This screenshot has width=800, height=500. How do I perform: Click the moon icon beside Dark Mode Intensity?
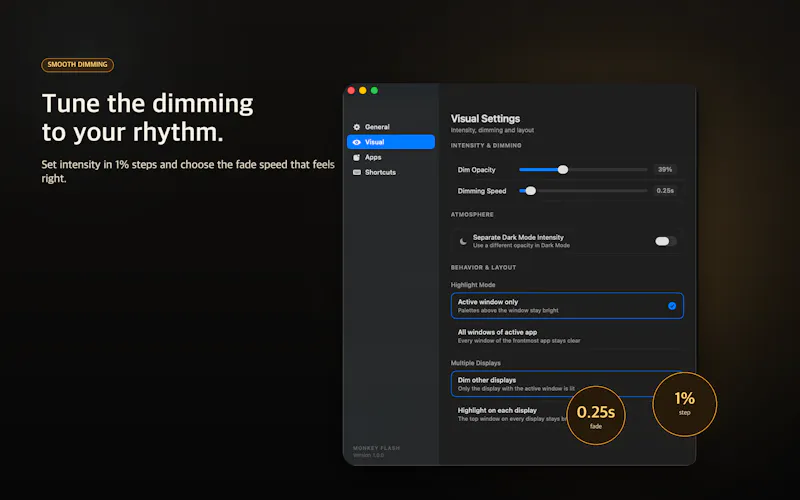point(463,241)
